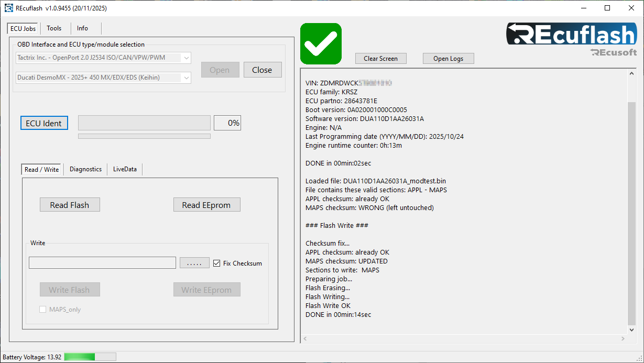
Task: Click the ECU Ident progress bar
Action: [x=144, y=123]
